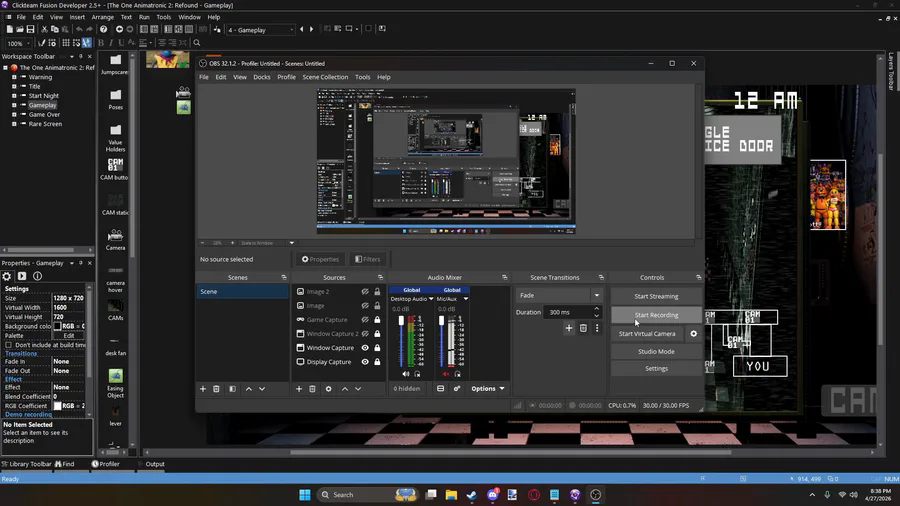Expand the audio mixer Options dropdown
The height and width of the screenshot is (506, 900).
click(488, 389)
